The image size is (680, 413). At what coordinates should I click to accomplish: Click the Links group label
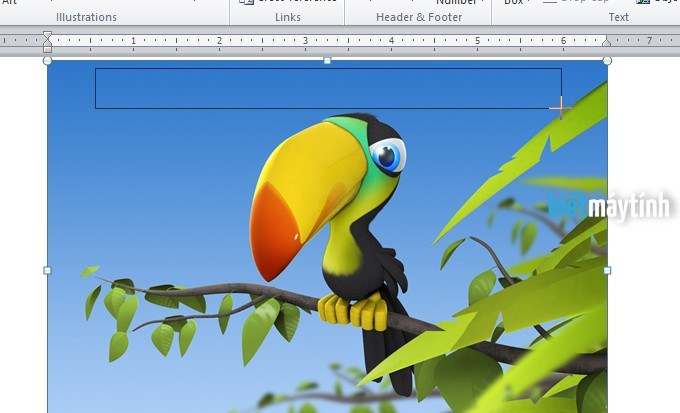tap(288, 17)
